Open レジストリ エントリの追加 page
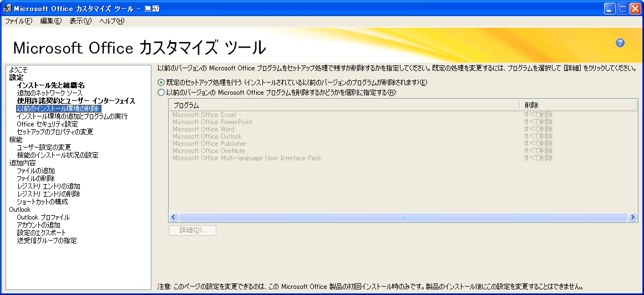The image size is (644, 295). point(48,186)
